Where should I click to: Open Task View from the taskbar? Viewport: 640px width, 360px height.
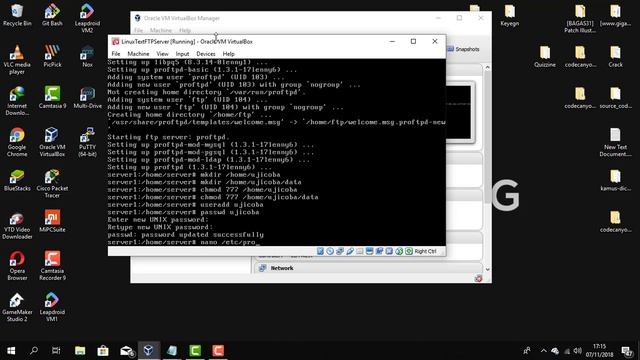pos(56,351)
